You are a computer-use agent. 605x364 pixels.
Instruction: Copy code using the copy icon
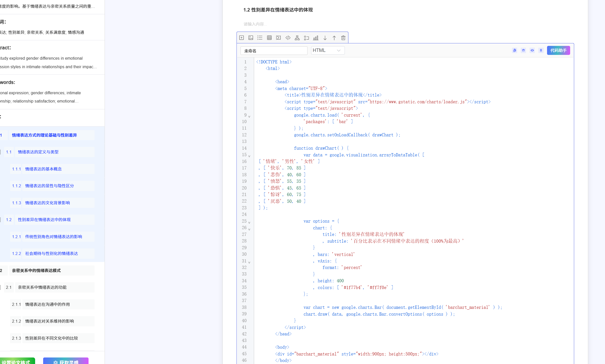514,50
